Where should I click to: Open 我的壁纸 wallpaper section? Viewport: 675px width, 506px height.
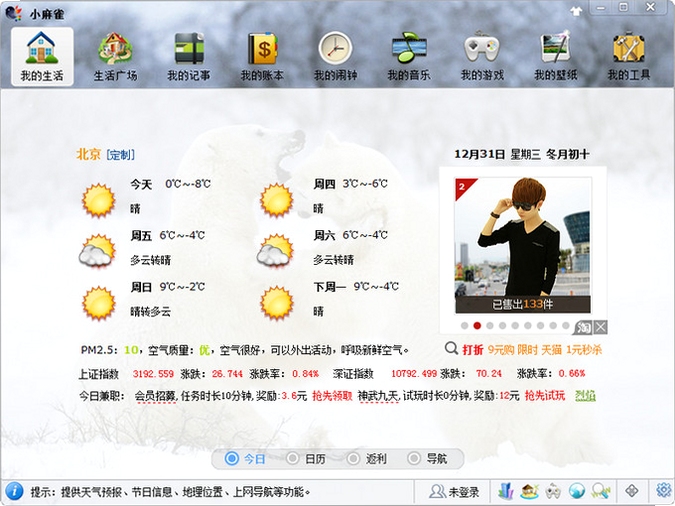[555, 56]
